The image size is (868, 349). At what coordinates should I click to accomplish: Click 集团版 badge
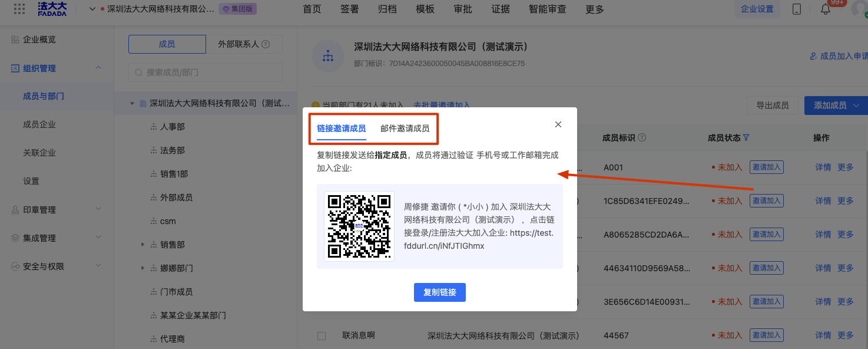click(x=237, y=9)
